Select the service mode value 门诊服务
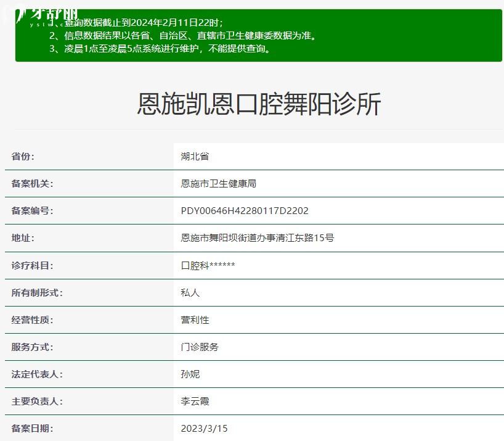This screenshot has width=504, height=441. (x=200, y=347)
